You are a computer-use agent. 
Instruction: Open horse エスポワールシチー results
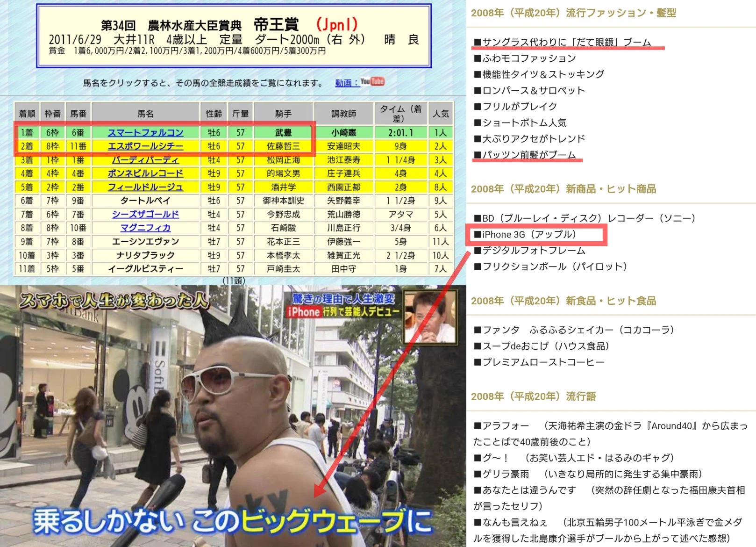tap(145, 146)
